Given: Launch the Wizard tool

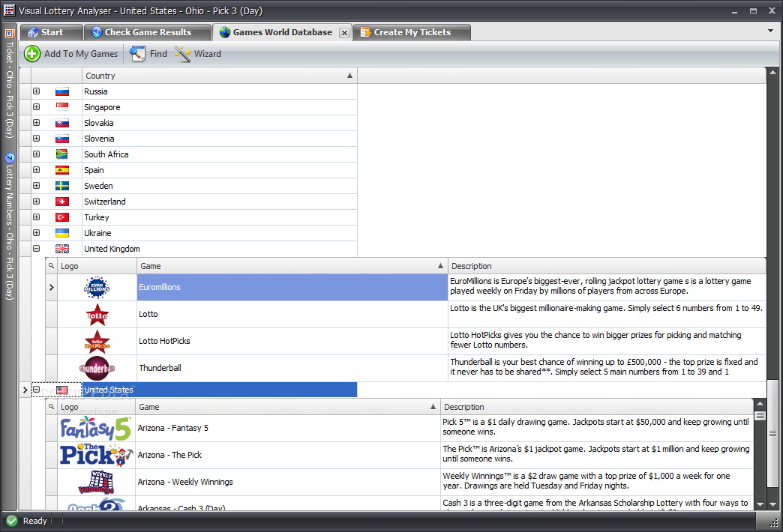Looking at the screenshot, I should pos(198,53).
